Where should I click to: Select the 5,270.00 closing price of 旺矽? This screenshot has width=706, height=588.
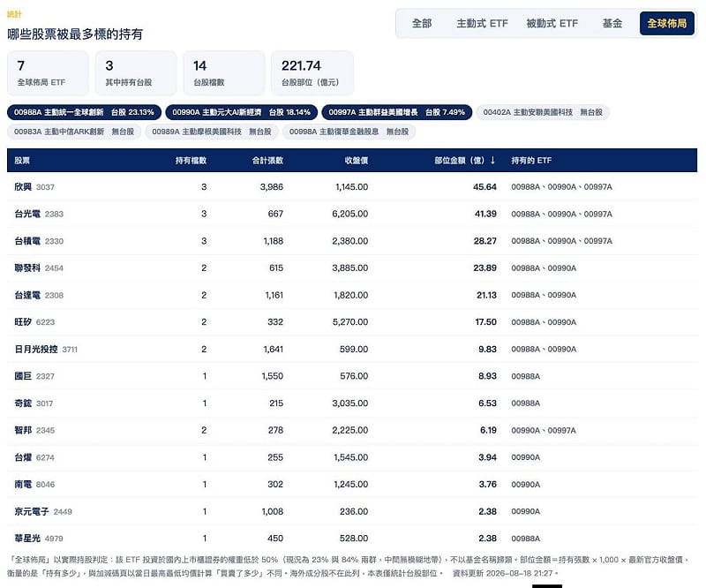pyautogui.click(x=349, y=322)
